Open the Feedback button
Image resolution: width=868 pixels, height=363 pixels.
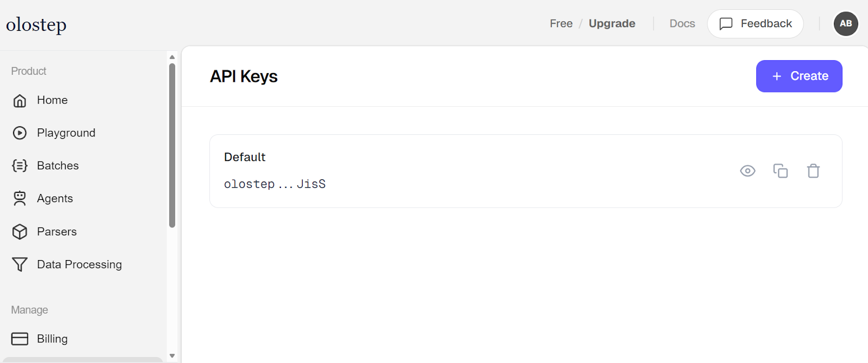755,24
